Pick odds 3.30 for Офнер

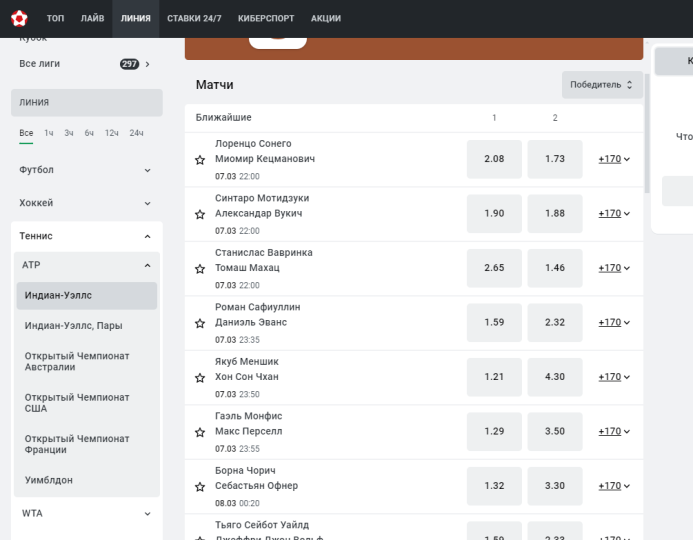555,486
